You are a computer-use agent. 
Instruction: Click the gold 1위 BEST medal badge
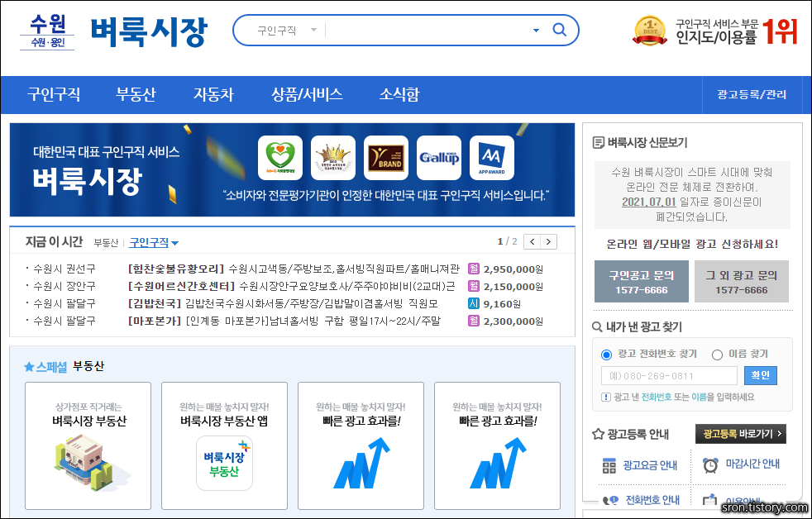[x=649, y=30]
